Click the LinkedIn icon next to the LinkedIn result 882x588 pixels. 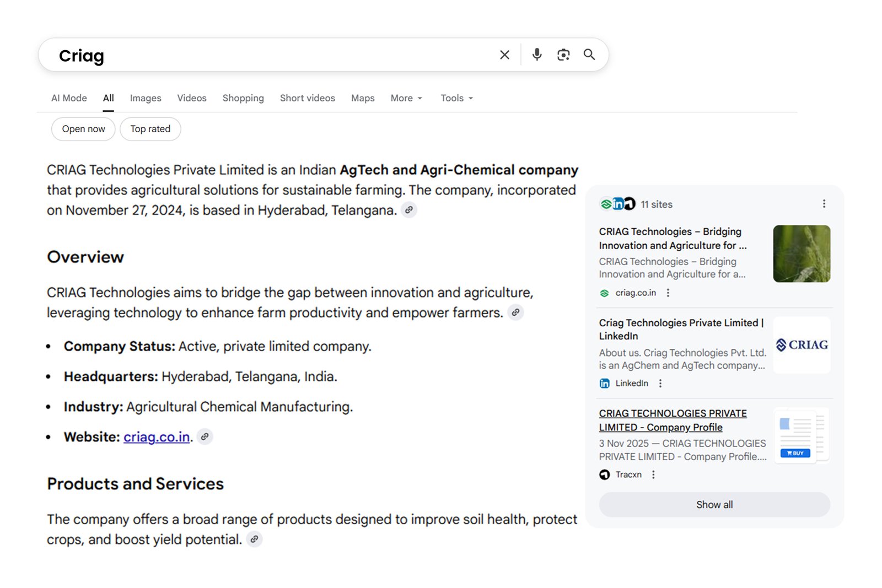click(605, 383)
